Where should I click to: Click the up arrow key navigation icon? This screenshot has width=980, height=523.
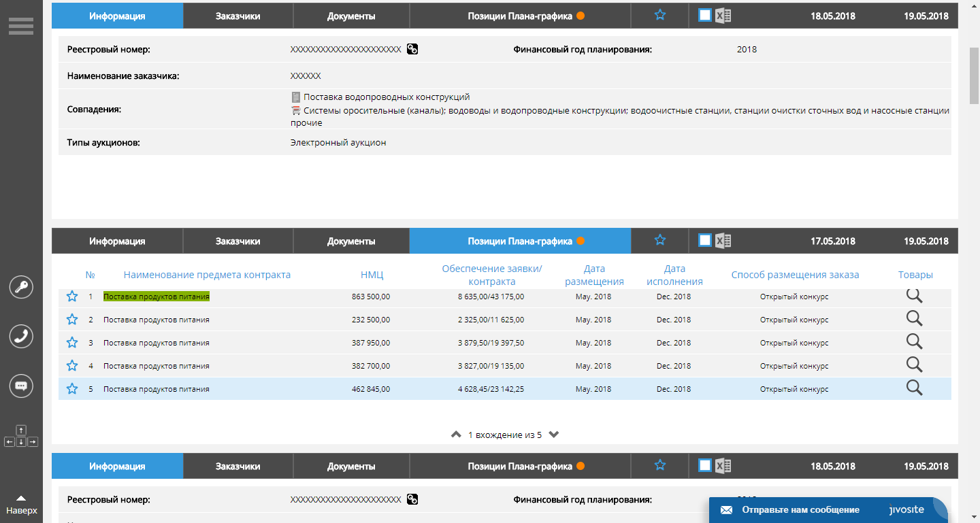pyautogui.click(x=21, y=430)
